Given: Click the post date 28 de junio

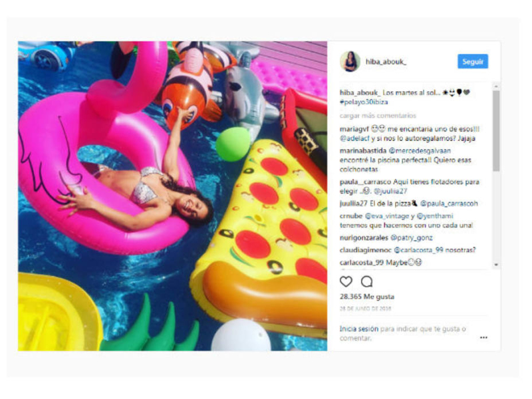Looking at the screenshot, I should [x=365, y=309].
